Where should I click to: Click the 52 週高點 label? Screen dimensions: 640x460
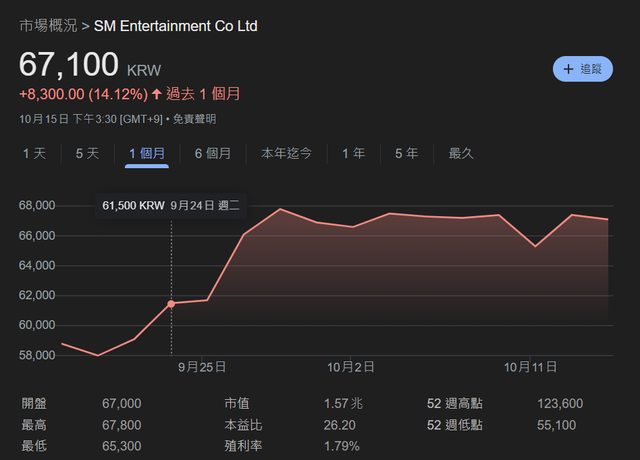pos(455,404)
